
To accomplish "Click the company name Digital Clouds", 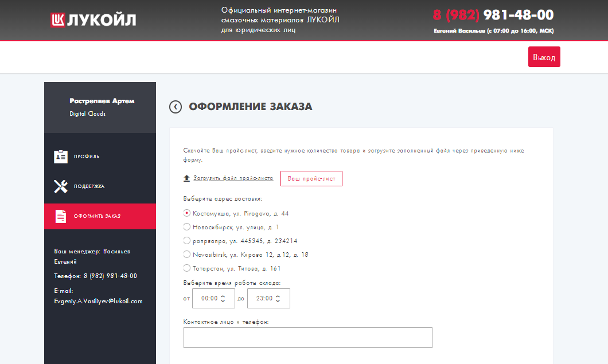I will pyautogui.click(x=88, y=114).
